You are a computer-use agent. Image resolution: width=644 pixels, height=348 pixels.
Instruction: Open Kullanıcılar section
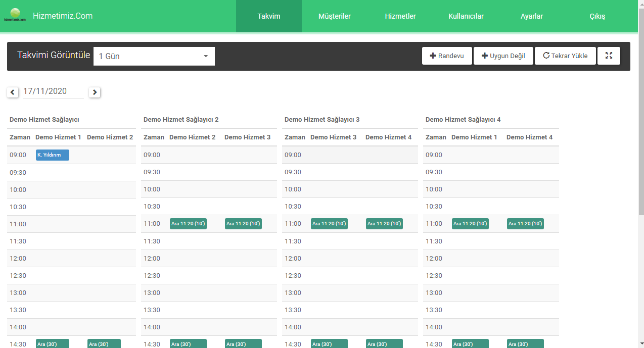tap(466, 16)
